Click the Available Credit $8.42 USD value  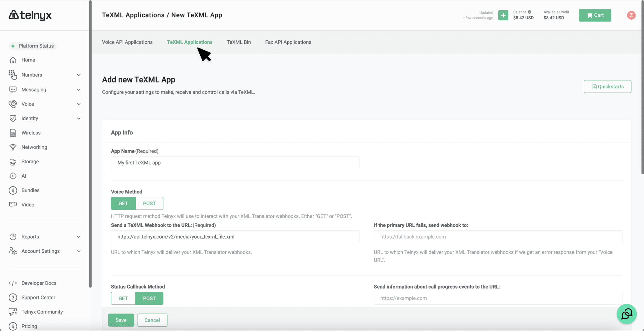click(554, 18)
